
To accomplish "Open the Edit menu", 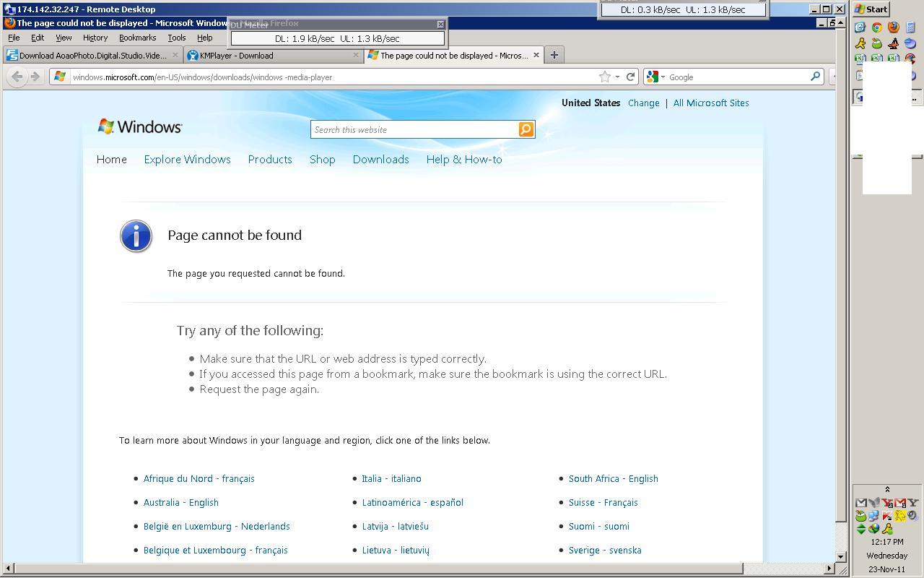I will (38, 38).
